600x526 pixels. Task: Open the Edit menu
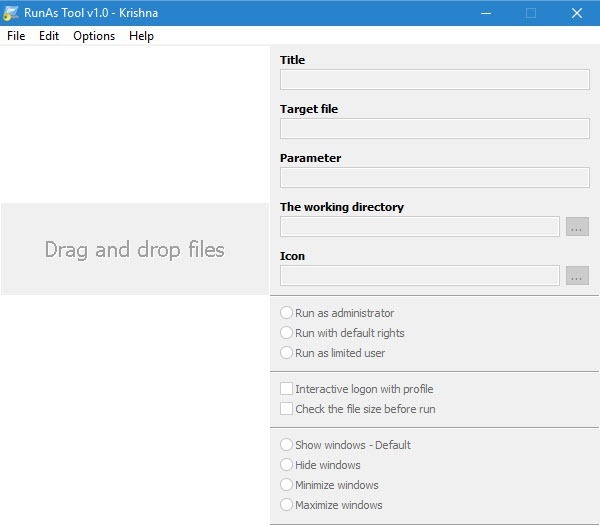click(49, 36)
